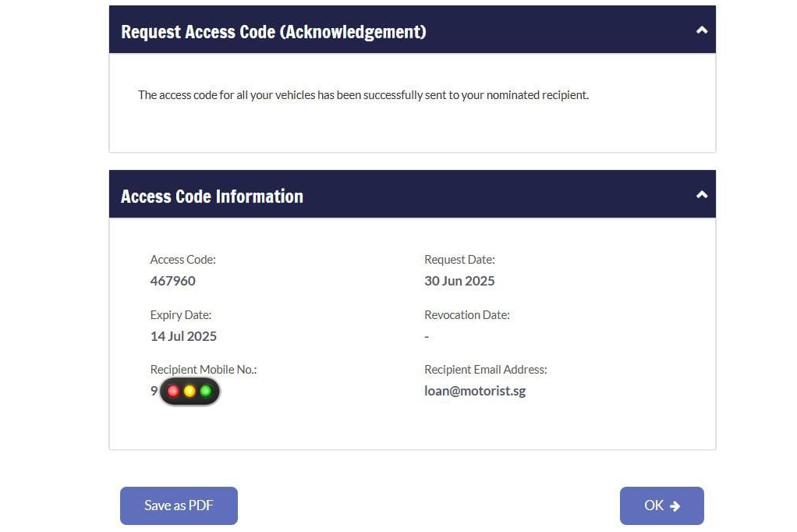
Task: Click the access code value 467960
Action: (173, 281)
